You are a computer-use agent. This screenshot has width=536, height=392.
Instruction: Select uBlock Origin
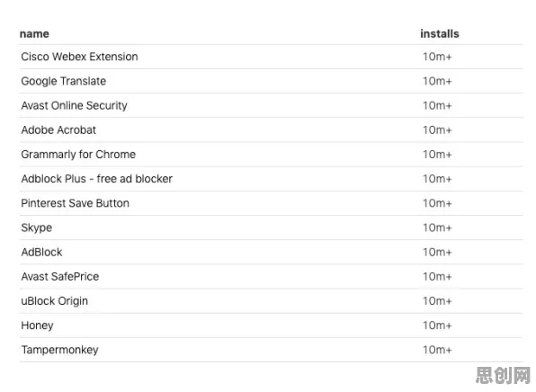click(54, 301)
